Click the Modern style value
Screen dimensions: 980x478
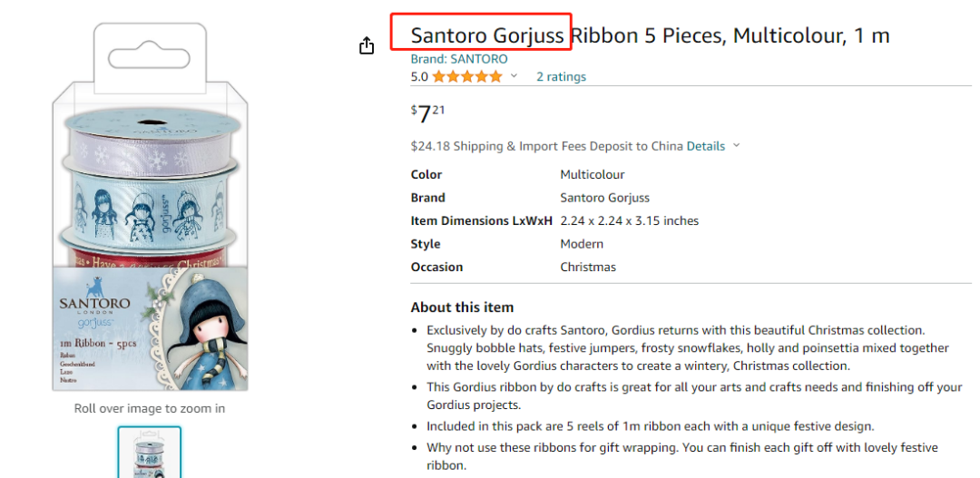click(582, 244)
